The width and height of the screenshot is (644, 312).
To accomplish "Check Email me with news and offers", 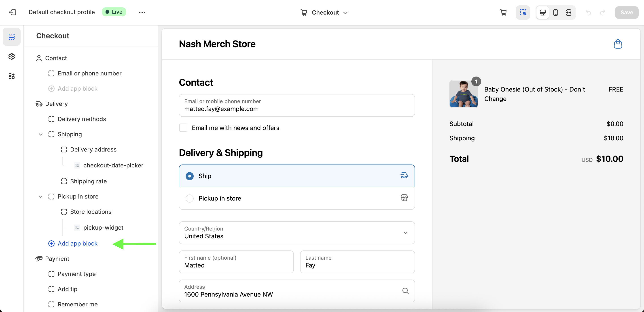I will [183, 128].
